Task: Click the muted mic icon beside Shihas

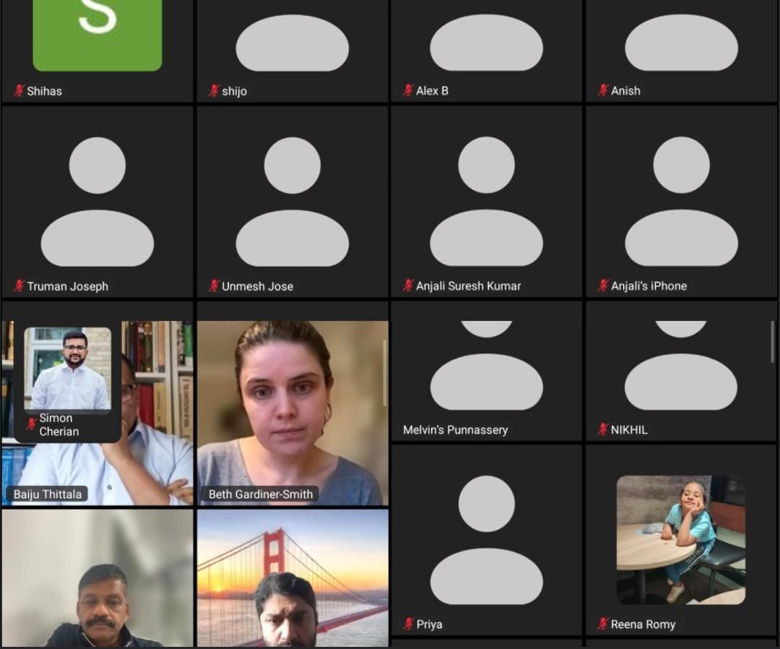Action: 18,91
